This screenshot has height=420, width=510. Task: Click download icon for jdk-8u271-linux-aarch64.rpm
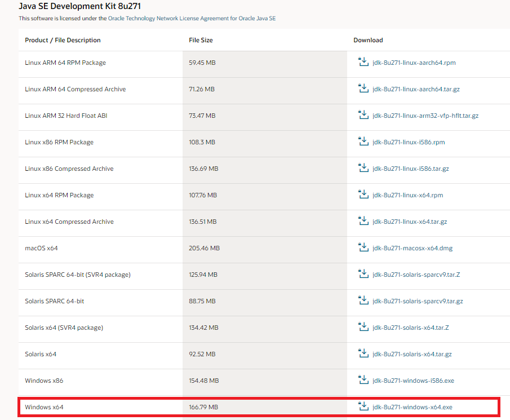click(x=363, y=61)
